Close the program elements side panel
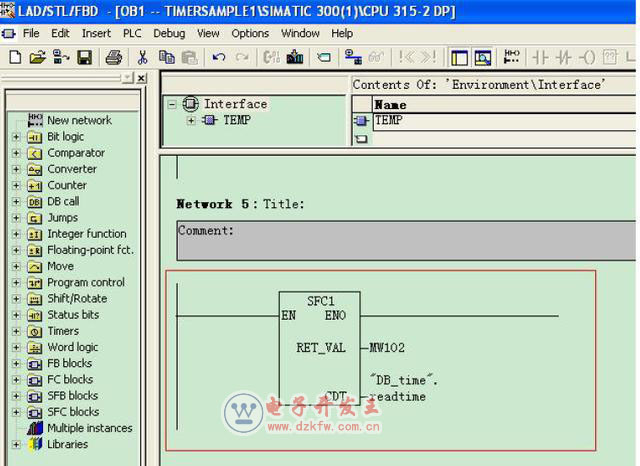This screenshot has height=466, width=640. coord(141,78)
